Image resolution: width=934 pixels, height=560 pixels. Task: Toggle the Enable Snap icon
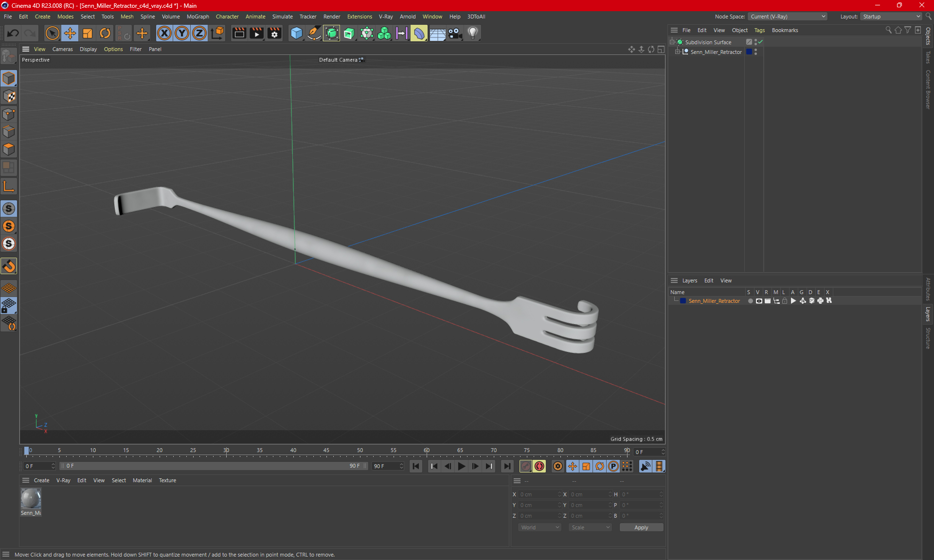pos(9,266)
